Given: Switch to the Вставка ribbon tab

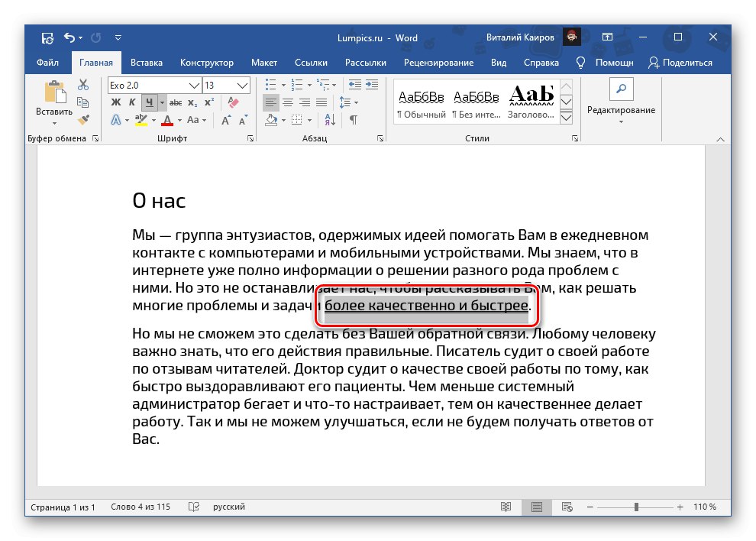Looking at the screenshot, I should [146, 63].
